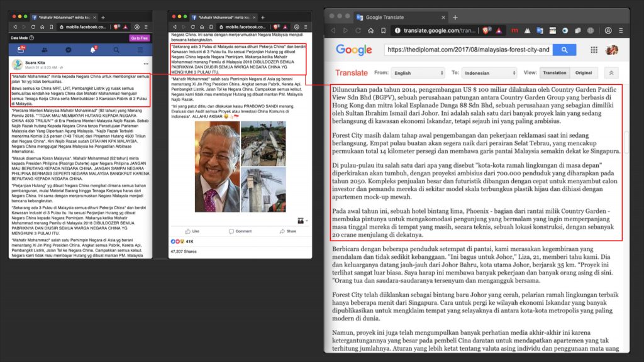This screenshot has height=362, width=644.
Task: Like the post in middle Facebook window
Action: [x=192, y=231]
